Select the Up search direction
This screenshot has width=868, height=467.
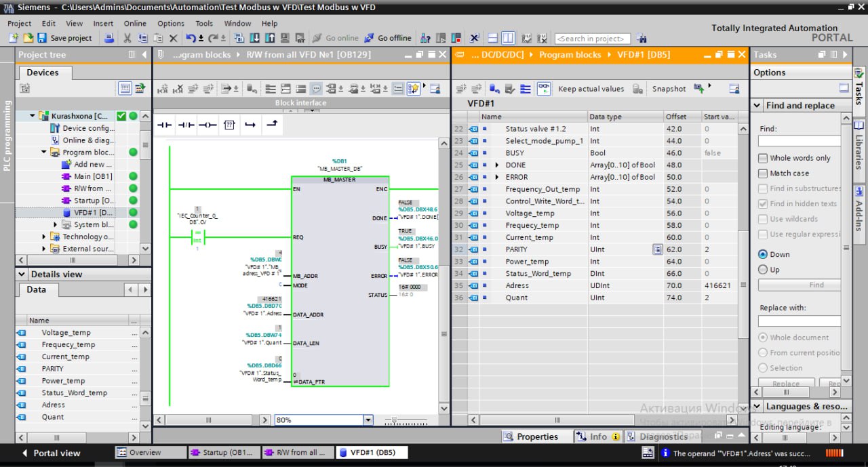[763, 270]
